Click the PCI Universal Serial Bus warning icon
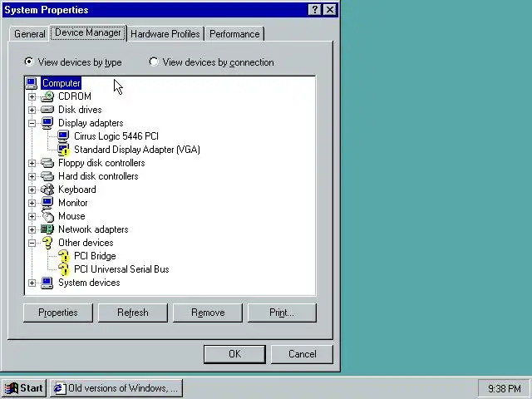 point(63,269)
